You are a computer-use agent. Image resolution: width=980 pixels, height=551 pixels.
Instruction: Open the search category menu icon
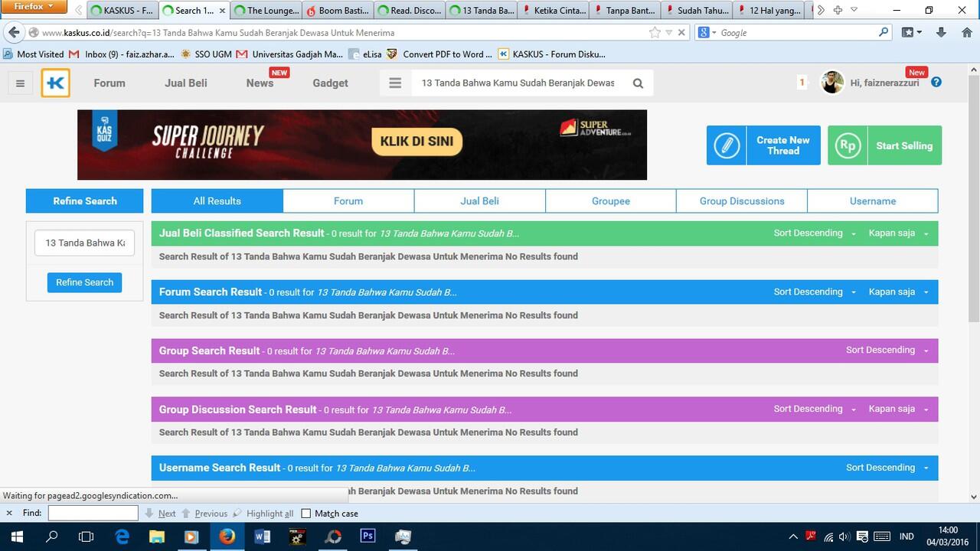395,83
